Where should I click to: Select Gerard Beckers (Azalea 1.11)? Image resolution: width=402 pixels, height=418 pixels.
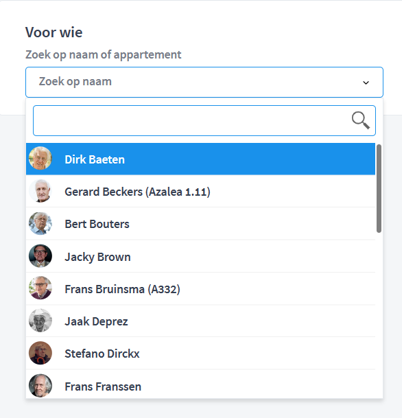click(201, 191)
